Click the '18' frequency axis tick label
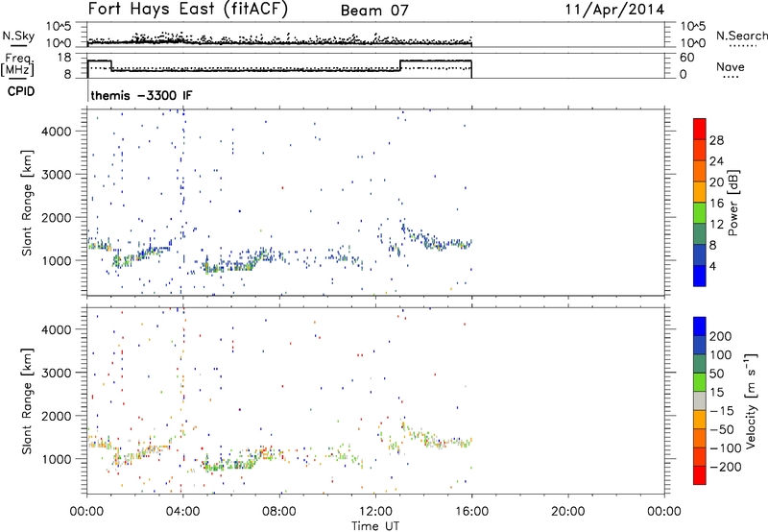Screen dimensions: 768x532 click(64, 58)
